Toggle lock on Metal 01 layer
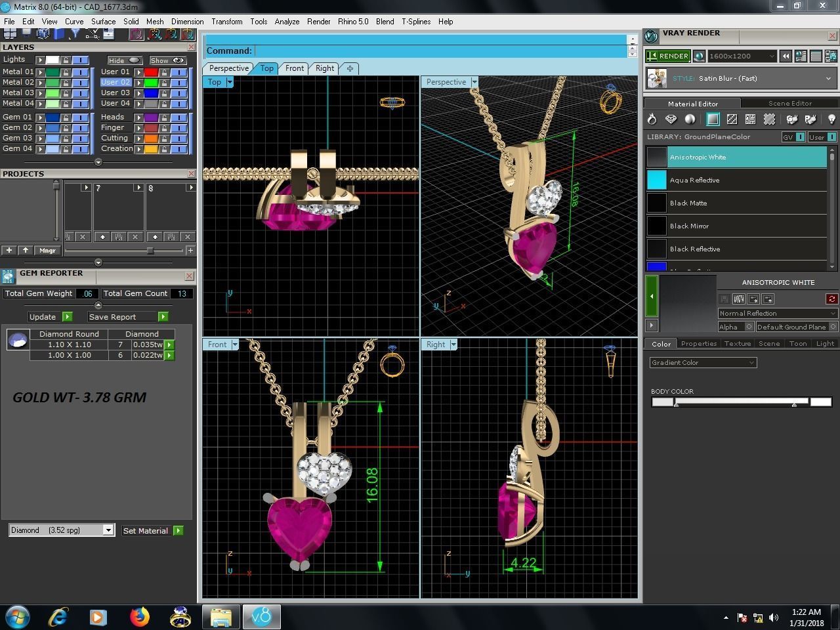Screen dimensions: 840x630 66,72
